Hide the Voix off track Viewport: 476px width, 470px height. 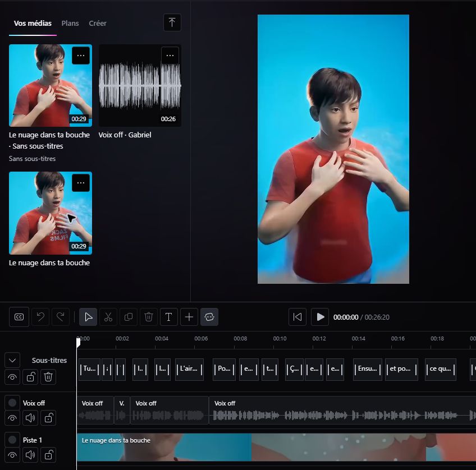12,418
